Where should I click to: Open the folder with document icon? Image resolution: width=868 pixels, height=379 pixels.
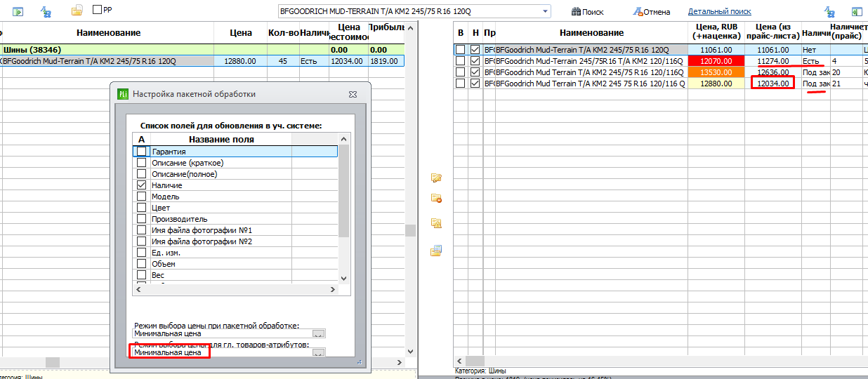coord(78,11)
